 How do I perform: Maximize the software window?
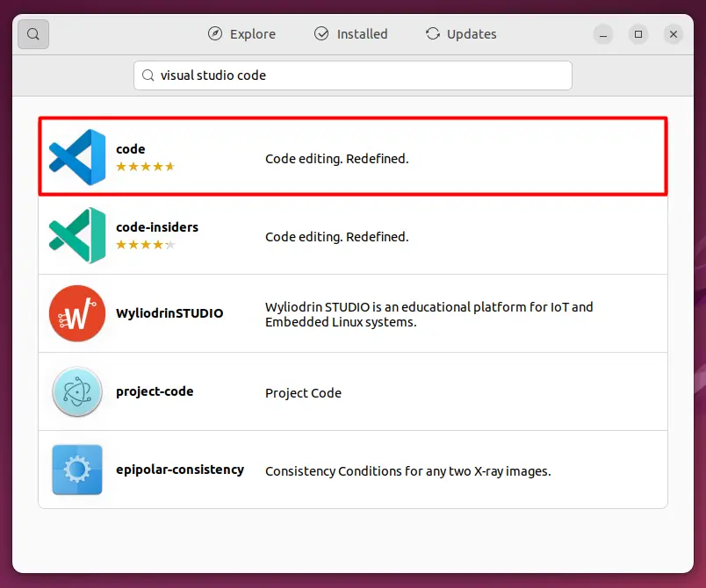point(638,34)
